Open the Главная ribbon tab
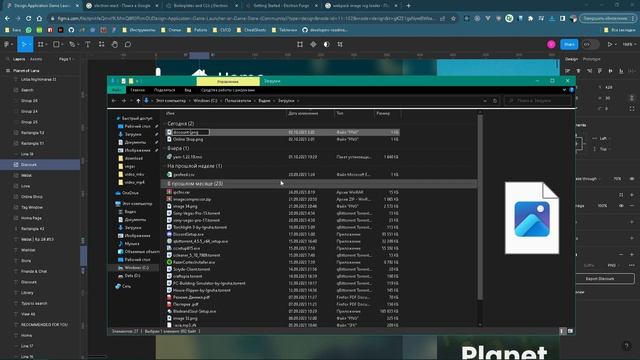The image size is (640, 360). (x=138, y=90)
